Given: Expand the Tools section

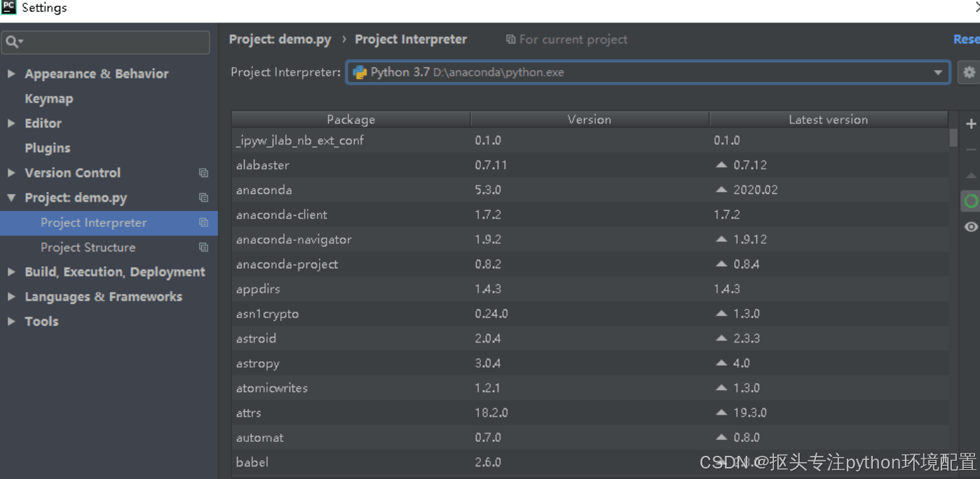Looking at the screenshot, I should [11, 321].
